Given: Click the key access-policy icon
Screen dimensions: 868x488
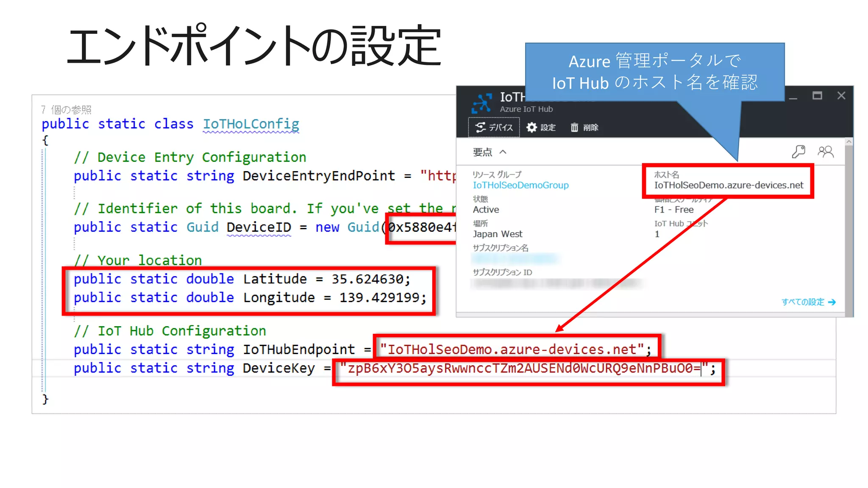Looking at the screenshot, I should point(798,152).
